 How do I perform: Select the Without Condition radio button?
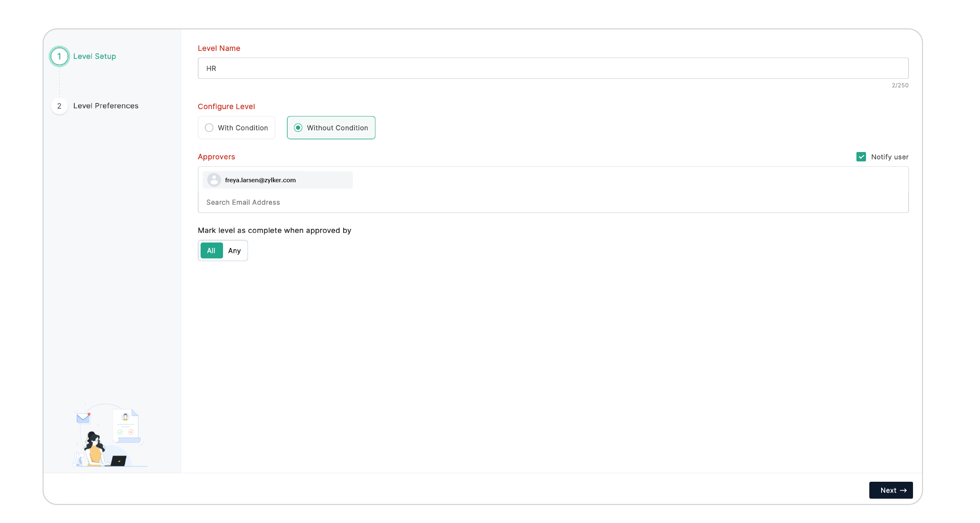[x=298, y=128]
